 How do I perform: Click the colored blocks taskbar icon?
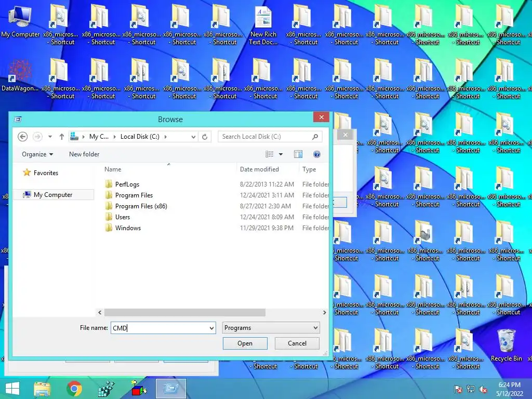tap(138, 389)
